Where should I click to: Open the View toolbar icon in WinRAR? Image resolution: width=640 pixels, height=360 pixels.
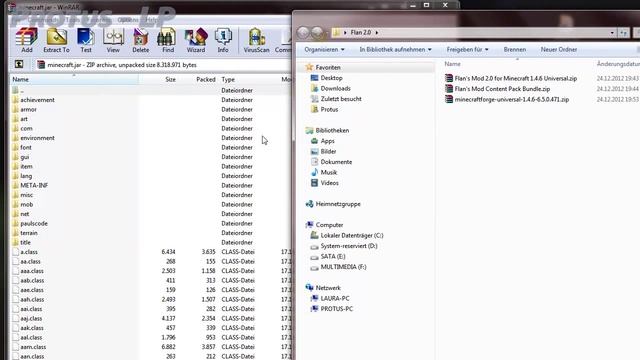[x=113, y=40]
